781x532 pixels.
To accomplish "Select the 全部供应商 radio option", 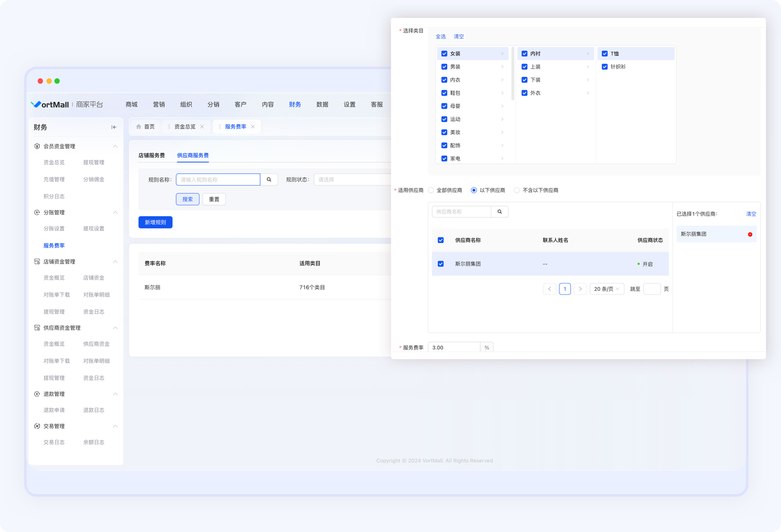I will pos(431,190).
